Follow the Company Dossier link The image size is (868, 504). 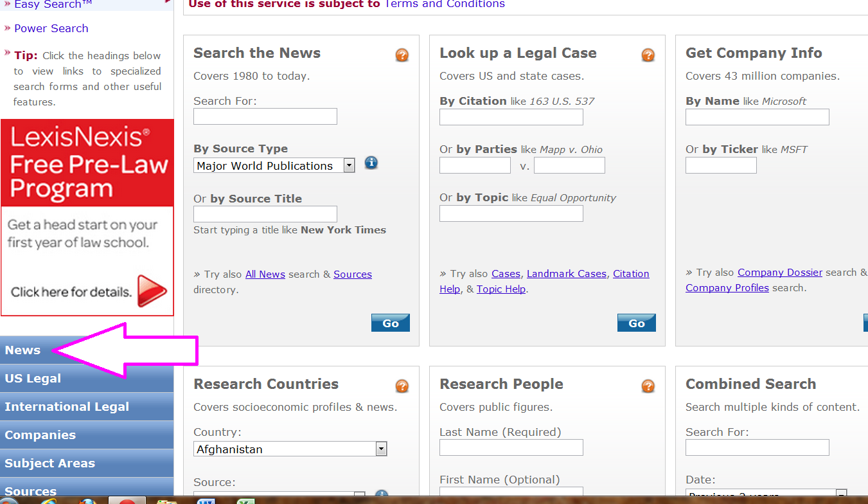point(780,273)
